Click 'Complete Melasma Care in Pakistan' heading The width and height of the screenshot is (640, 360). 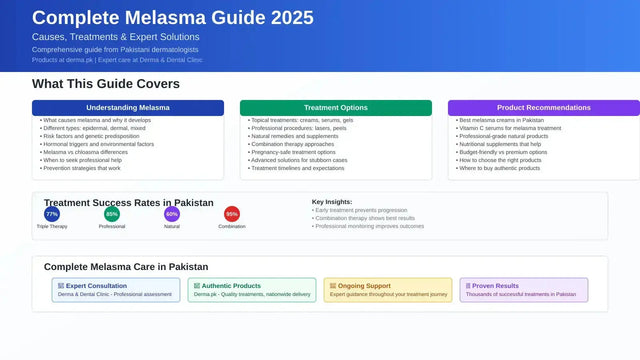pyautogui.click(x=126, y=267)
